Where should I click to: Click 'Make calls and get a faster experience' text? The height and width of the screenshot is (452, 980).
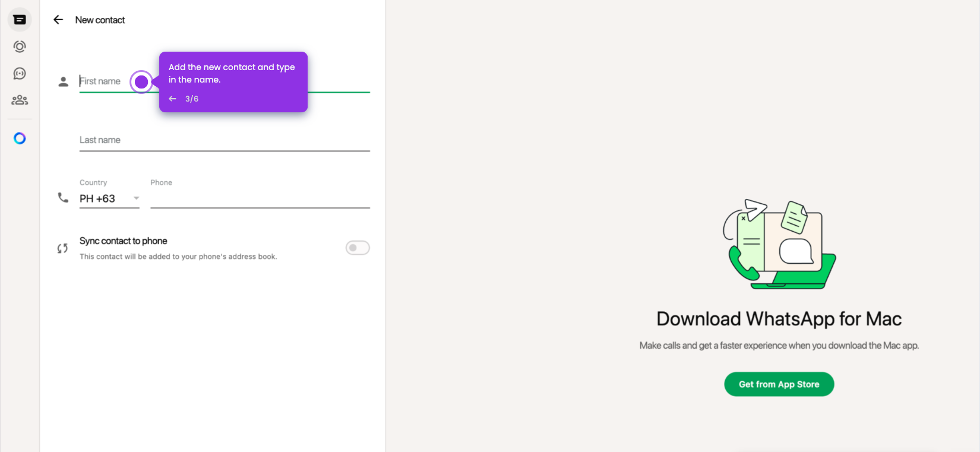(x=779, y=346)
